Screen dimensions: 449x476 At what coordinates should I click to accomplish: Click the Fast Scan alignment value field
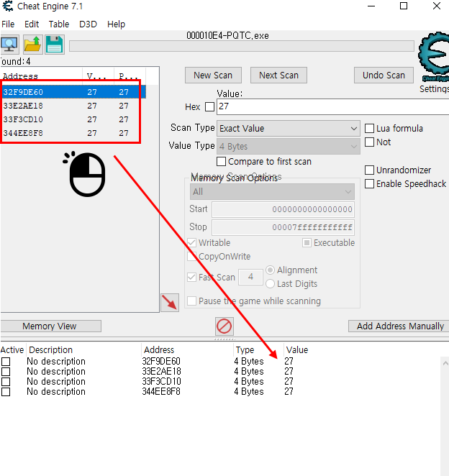[x=250, y=277]
